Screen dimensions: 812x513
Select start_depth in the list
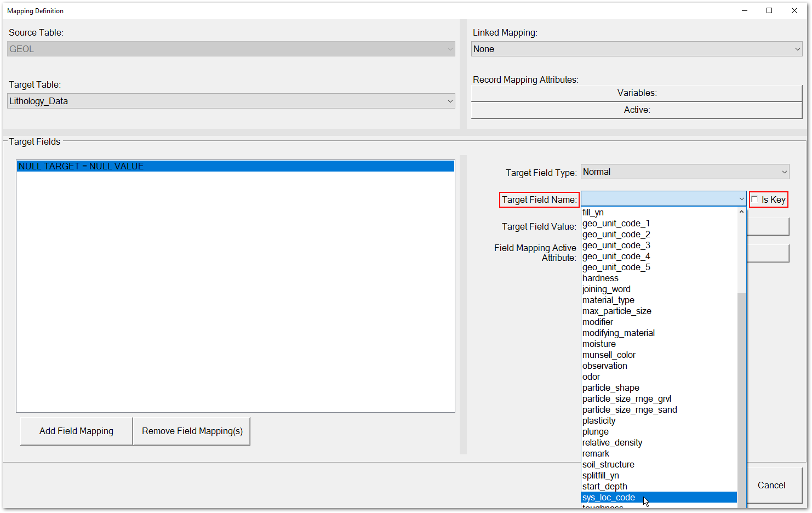(659, 486)
